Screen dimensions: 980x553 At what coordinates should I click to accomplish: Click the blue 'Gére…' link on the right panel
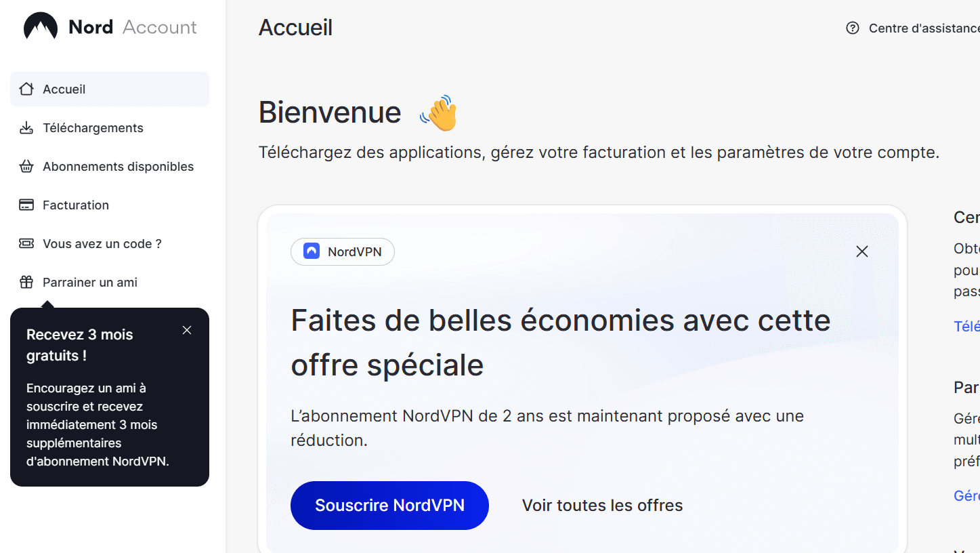[966, 495]
